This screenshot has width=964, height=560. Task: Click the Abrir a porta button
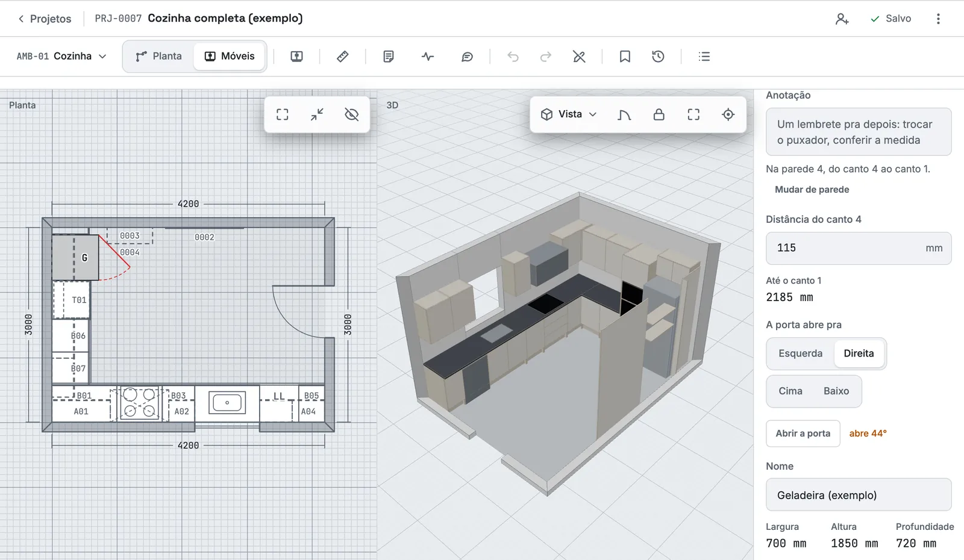[803, 434]
